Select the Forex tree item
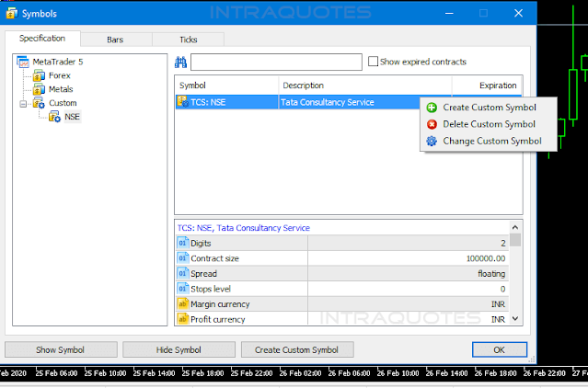The width and height of the screenshot is (588, 388). pos(60,75)
